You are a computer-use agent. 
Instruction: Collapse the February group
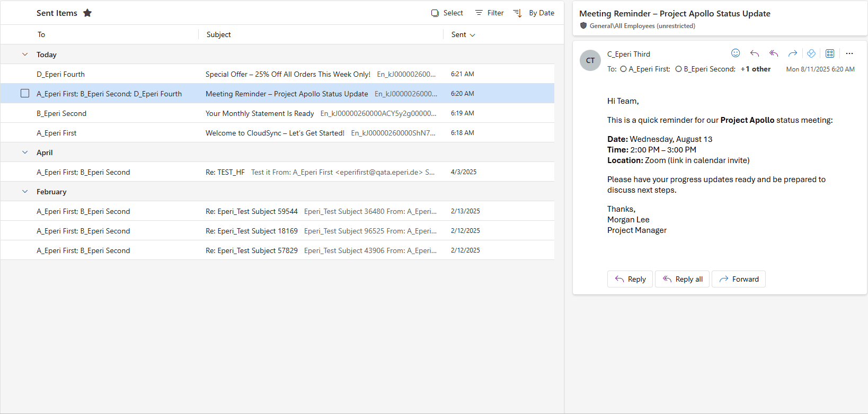(x=25, y=192)
